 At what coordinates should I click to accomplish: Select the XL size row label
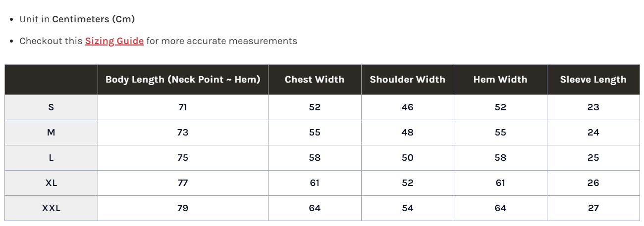click(51, 183)
